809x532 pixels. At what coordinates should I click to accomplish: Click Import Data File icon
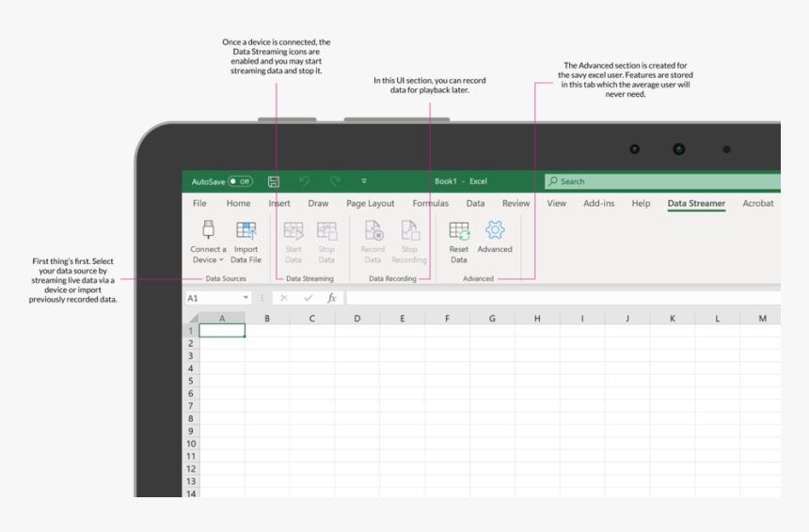(x=246, y=231)
